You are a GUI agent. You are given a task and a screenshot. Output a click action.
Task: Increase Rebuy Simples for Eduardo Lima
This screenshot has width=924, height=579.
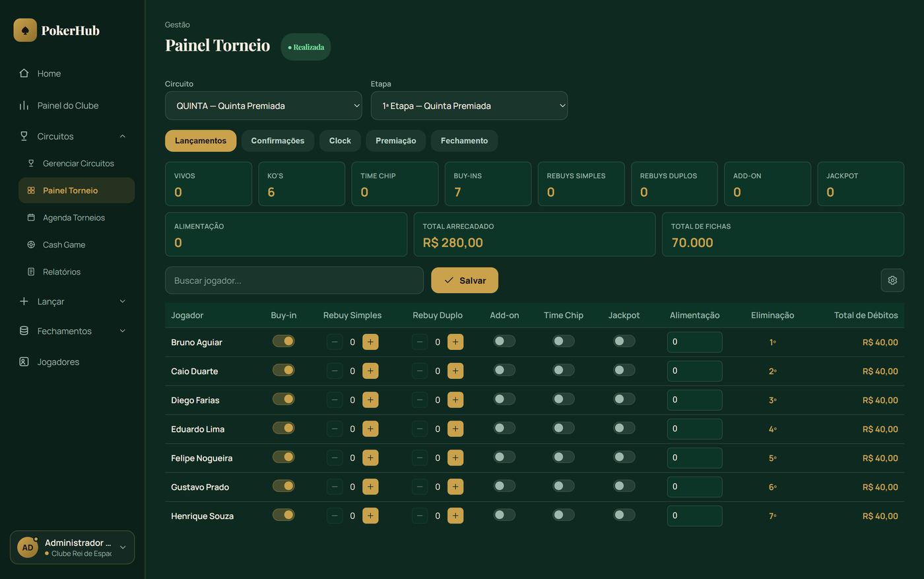click(x=370, y=429)
